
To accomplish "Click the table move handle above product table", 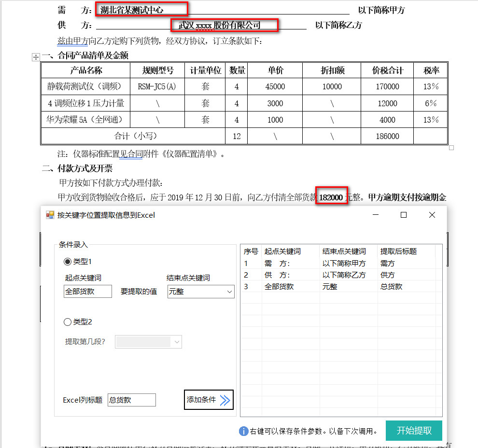I will (x=36, y=57).
